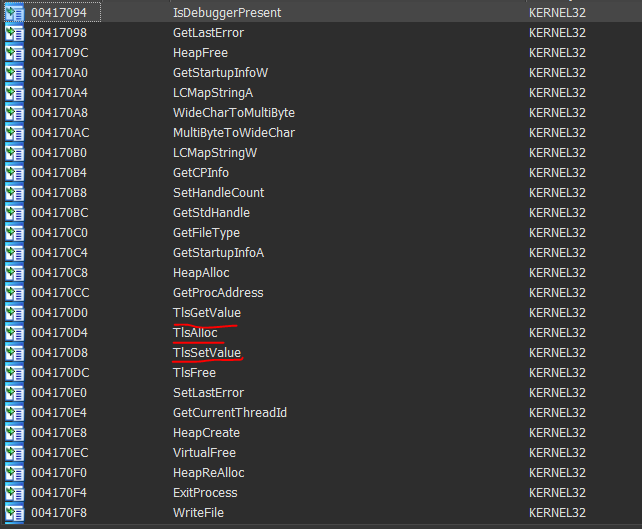Click KERNEL32 library in the TlsFree row

[557, 373]
